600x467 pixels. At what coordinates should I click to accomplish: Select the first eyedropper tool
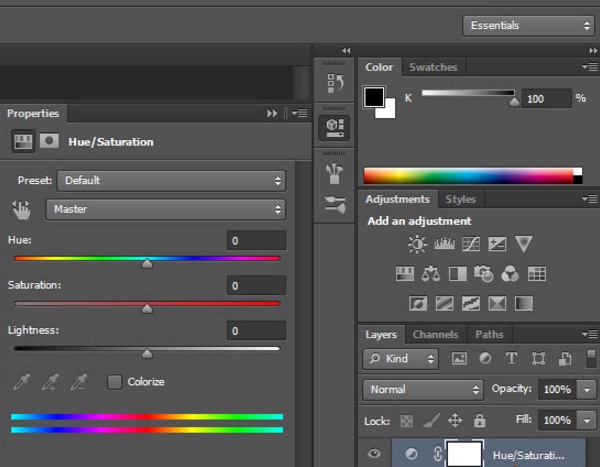pyautogui.click(x=21, y=382)
